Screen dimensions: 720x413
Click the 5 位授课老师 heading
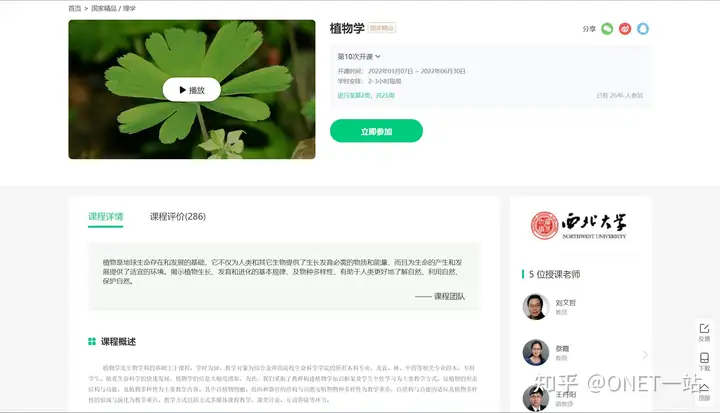point(554,274)
